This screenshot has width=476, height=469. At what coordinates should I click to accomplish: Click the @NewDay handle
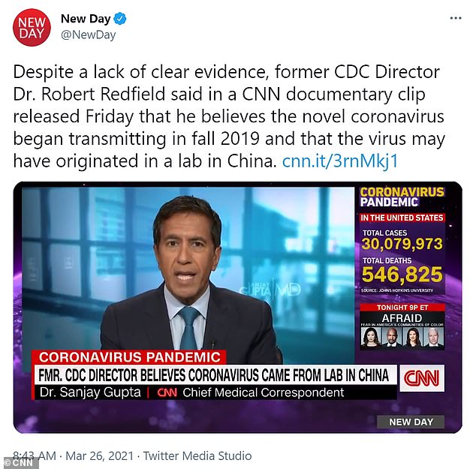pos(88,35)
